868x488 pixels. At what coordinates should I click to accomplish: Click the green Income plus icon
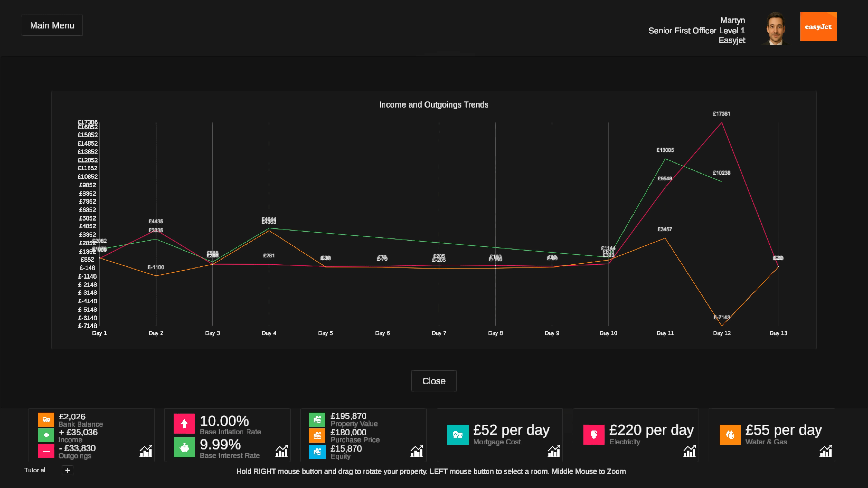(46, 435)
